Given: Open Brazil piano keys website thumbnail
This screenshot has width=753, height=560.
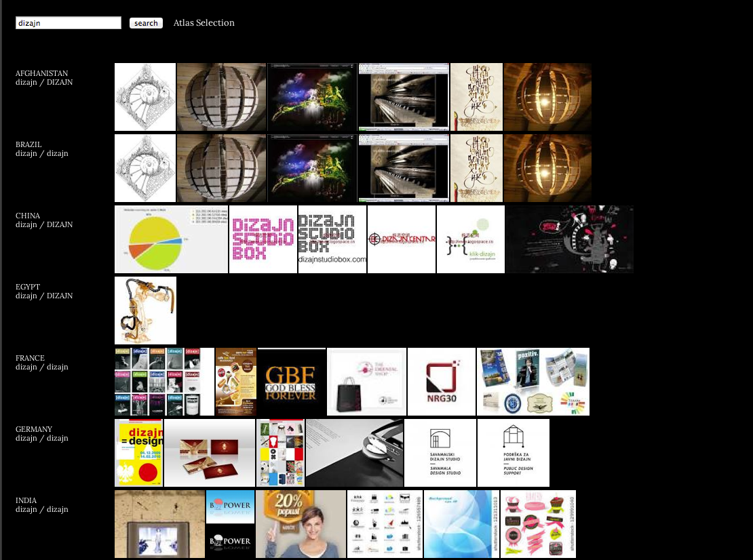Looking at the screenshot, I should (404, 168).
